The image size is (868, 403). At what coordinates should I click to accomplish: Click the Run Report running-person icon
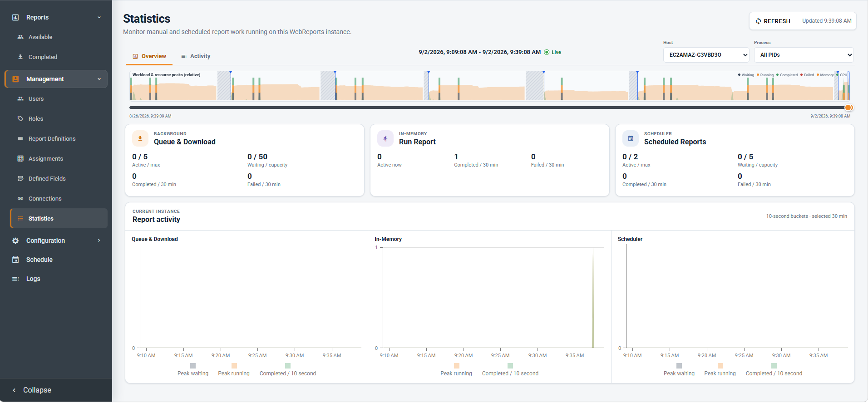coord(385,138)
